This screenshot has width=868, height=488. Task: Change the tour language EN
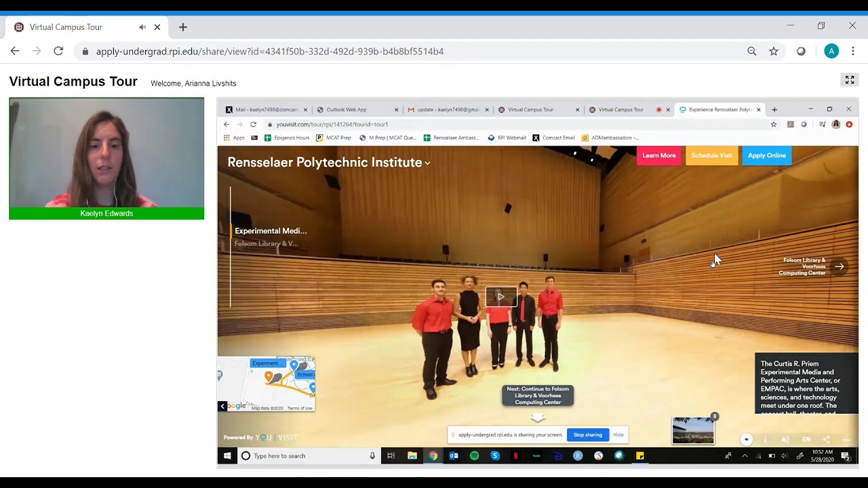pyautogui.click(x=806, y=440)
